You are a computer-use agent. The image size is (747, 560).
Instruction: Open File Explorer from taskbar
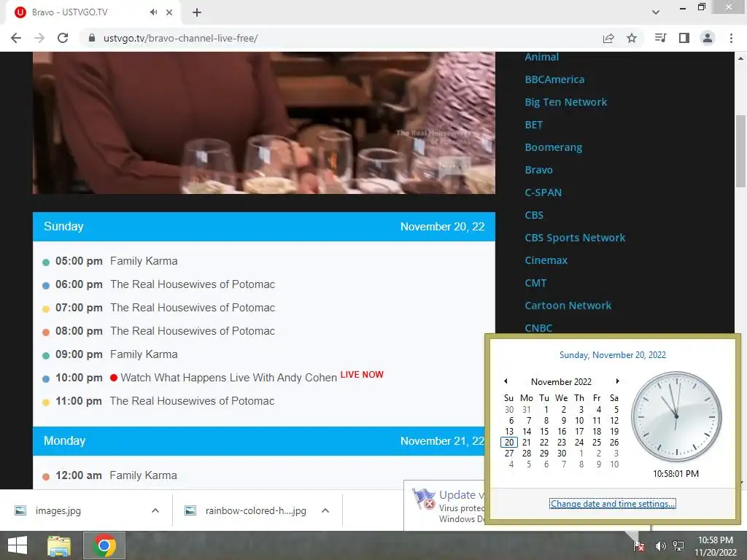pyautogui.click(x=59, y=545)
